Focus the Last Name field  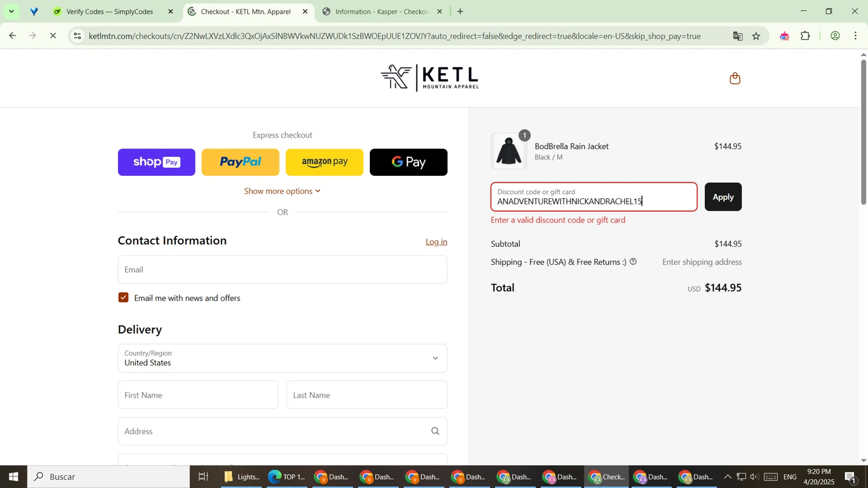pos(367,395)
